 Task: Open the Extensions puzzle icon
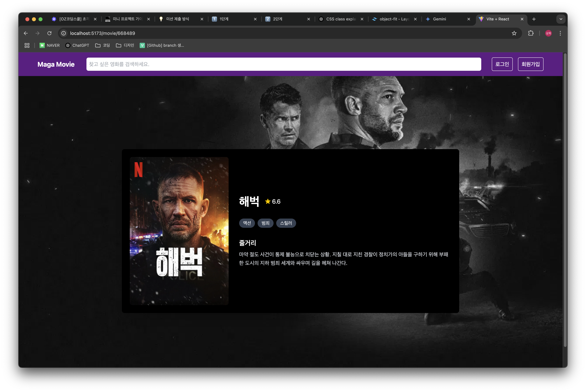(x=531, y=33)
